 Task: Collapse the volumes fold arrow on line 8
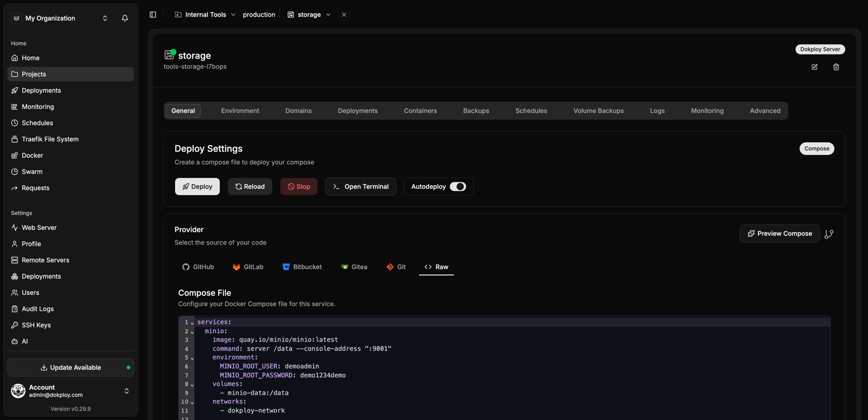[192, 385]
